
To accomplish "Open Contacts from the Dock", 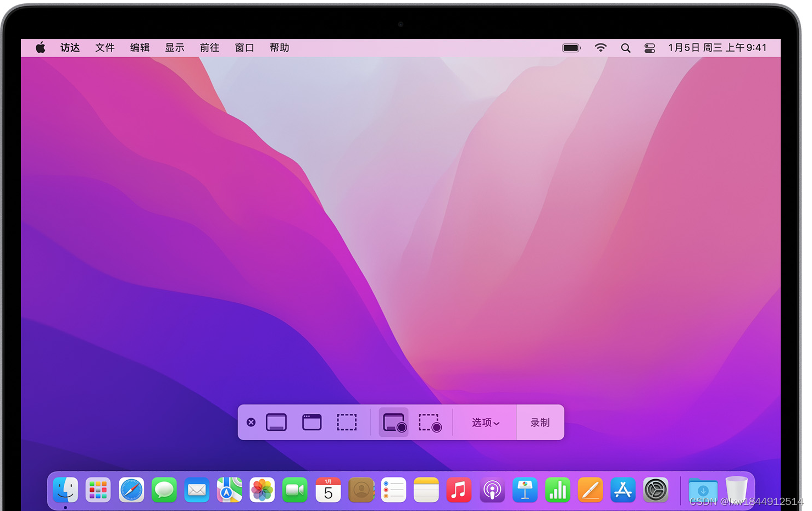I will click(x=361, y=490).
